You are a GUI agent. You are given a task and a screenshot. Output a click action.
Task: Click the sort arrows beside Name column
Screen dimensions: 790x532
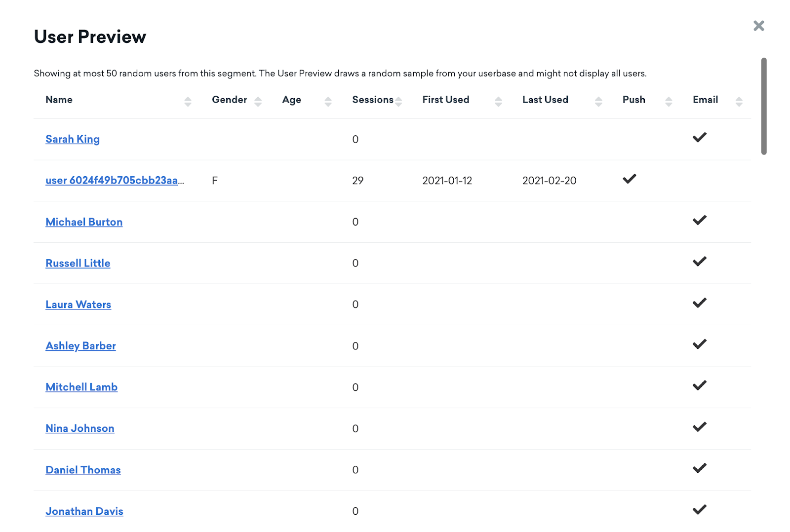coord(188,101)
